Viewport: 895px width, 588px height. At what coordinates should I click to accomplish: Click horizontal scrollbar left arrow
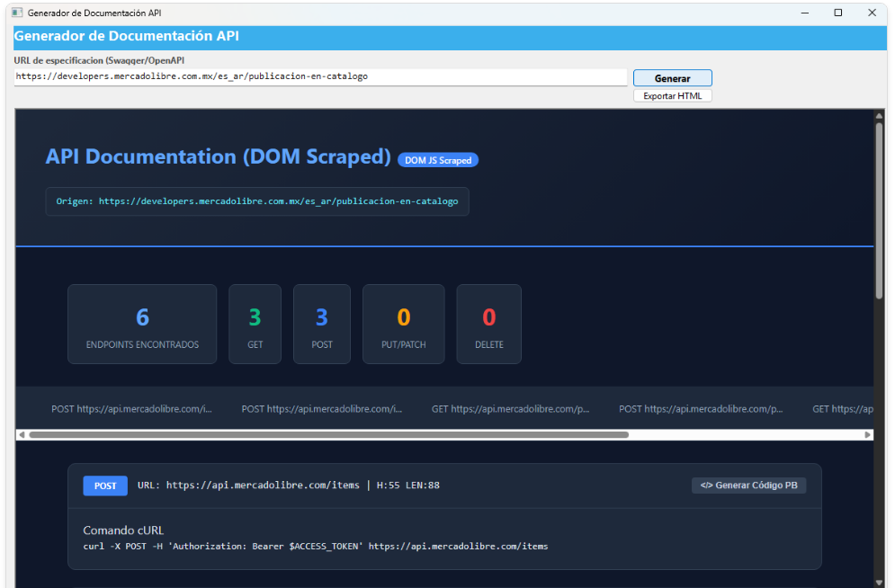[22, 434]
